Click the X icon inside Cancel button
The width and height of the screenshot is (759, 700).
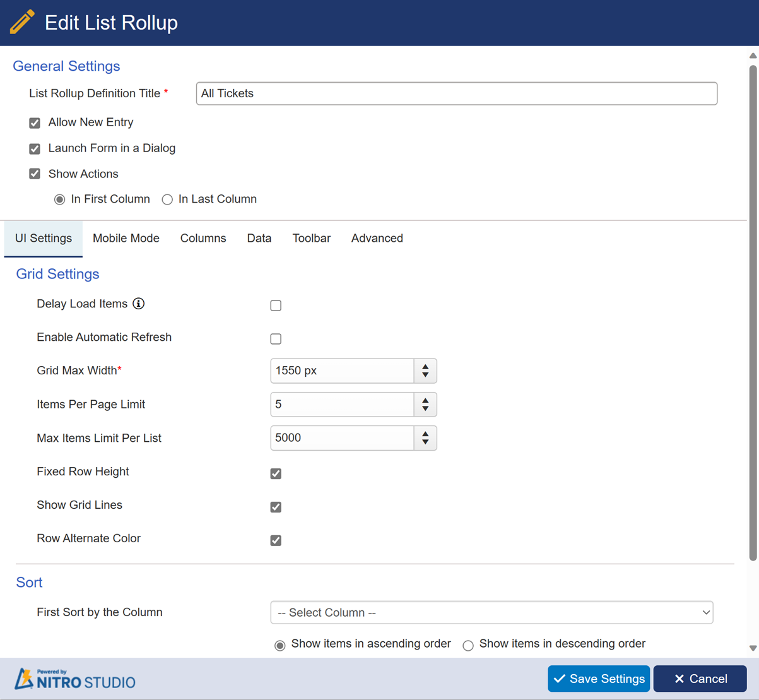point(680,679)
